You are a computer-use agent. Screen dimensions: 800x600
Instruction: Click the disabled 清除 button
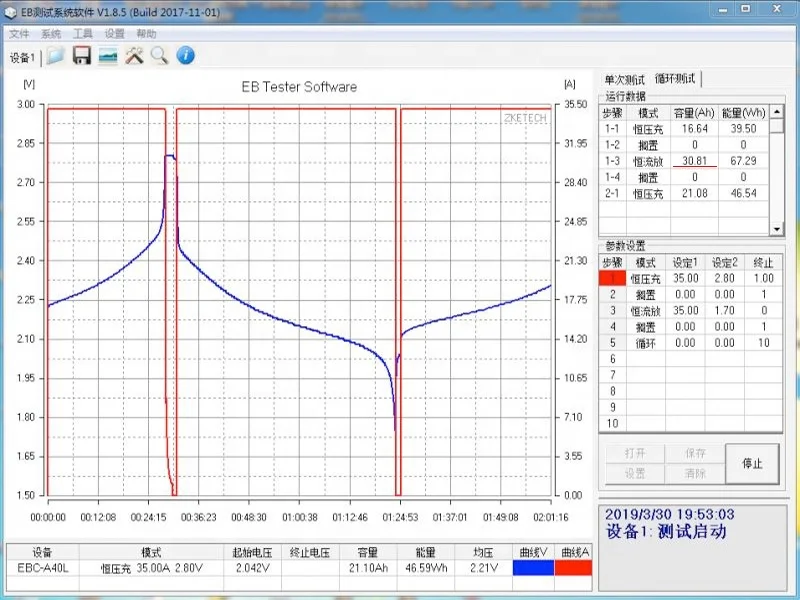(x=695, y=473)
